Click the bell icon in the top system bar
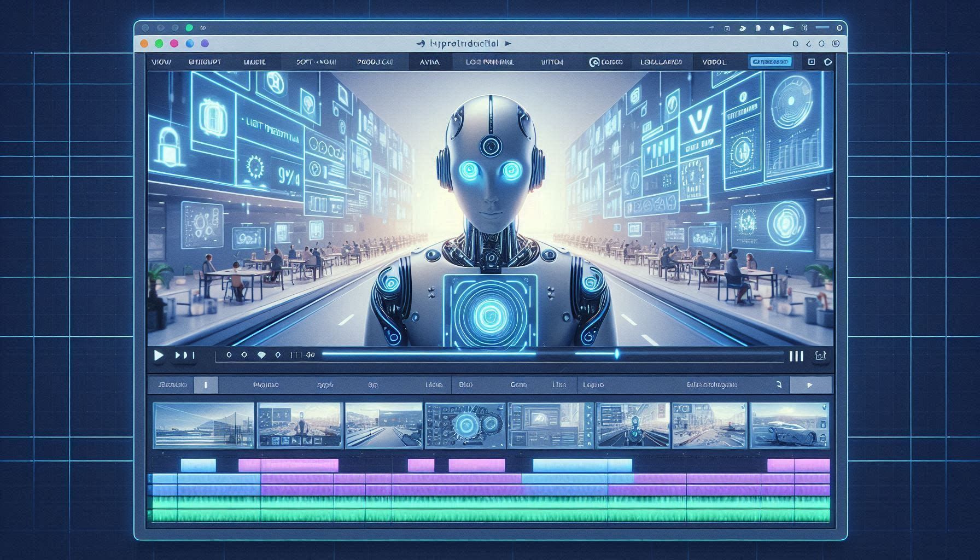The height and width of the screenshot is (560, 980). click(772, 28)
